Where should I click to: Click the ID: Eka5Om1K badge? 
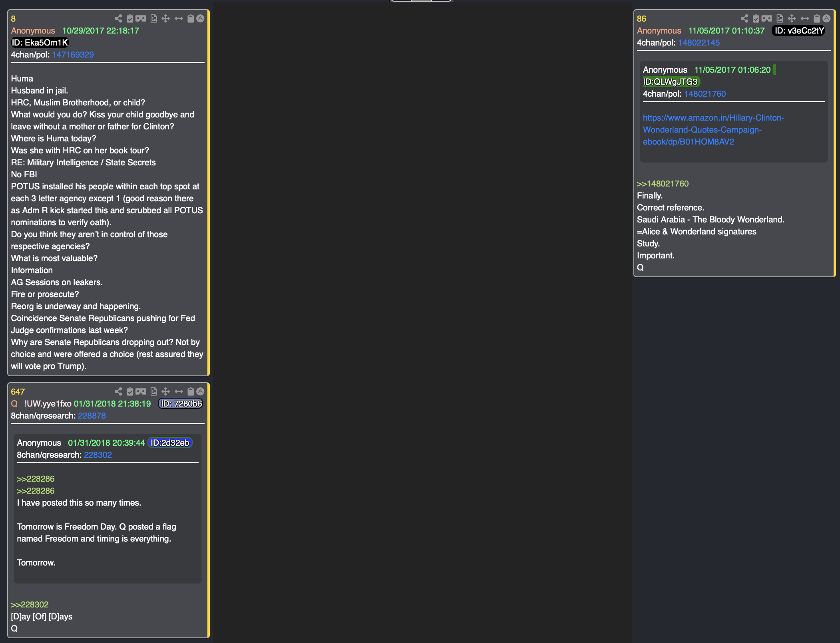[40, 43]
